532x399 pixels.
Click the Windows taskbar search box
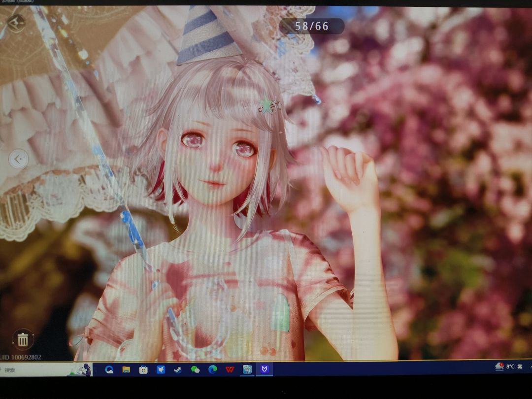click(x=46, y=369)
